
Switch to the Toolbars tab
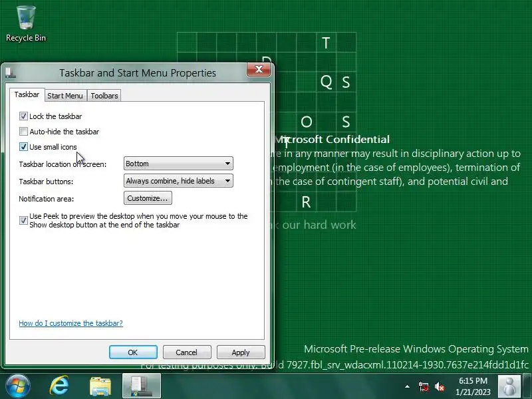[104, 96]
